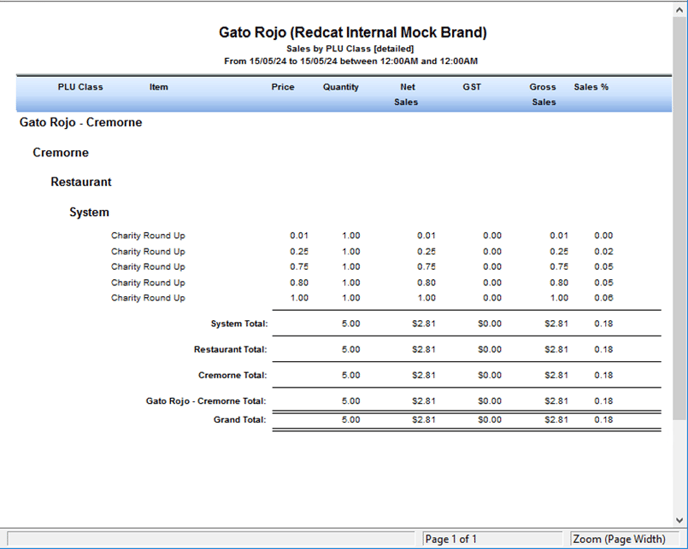Click the Sales % column header

pyautogui.click(x=591, y=87)
